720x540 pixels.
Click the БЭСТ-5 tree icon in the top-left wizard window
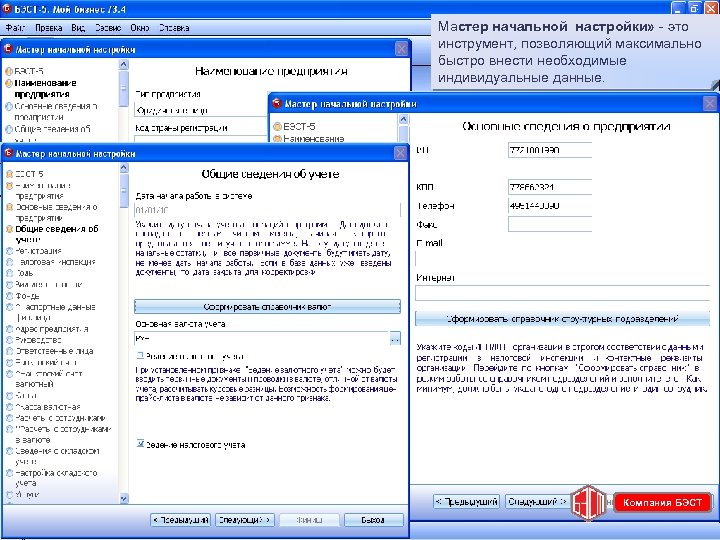click(x=9, y=71)
